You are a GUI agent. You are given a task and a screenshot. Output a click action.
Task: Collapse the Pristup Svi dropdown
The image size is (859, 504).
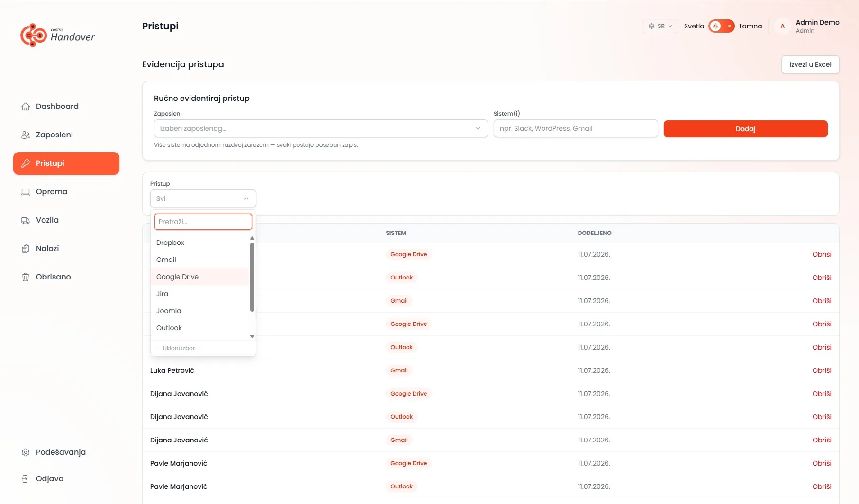pos(203,198)
